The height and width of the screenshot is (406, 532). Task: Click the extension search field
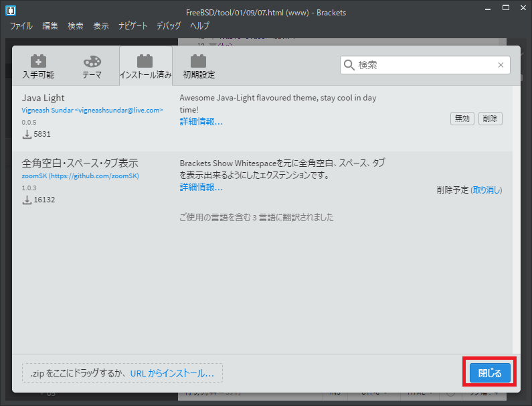[425, 65]
